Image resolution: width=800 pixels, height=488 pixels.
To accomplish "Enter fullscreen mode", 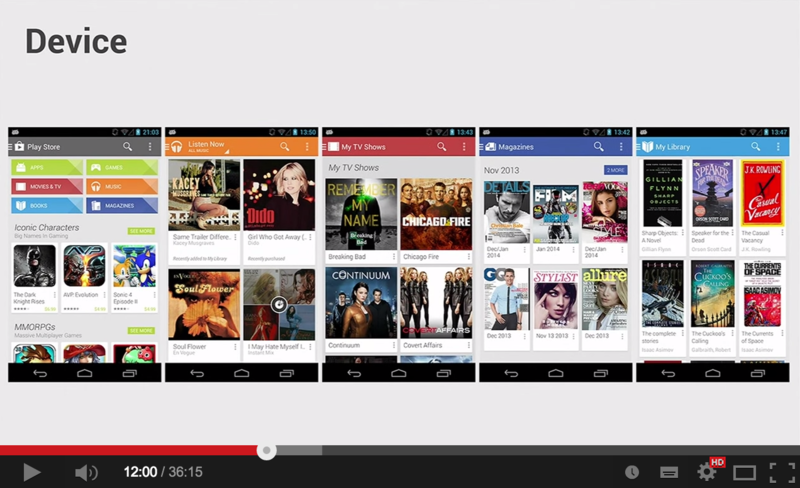I will point(782,472).
